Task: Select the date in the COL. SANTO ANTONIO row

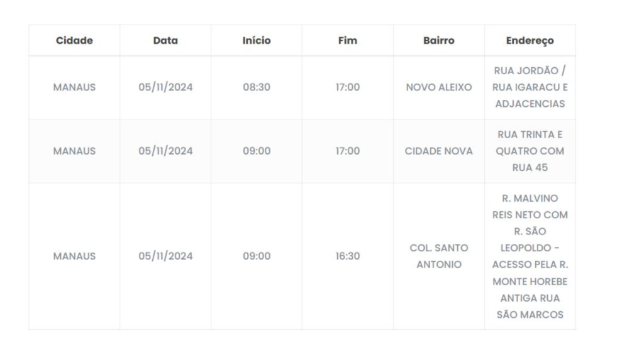Action: tap(165, 256)
